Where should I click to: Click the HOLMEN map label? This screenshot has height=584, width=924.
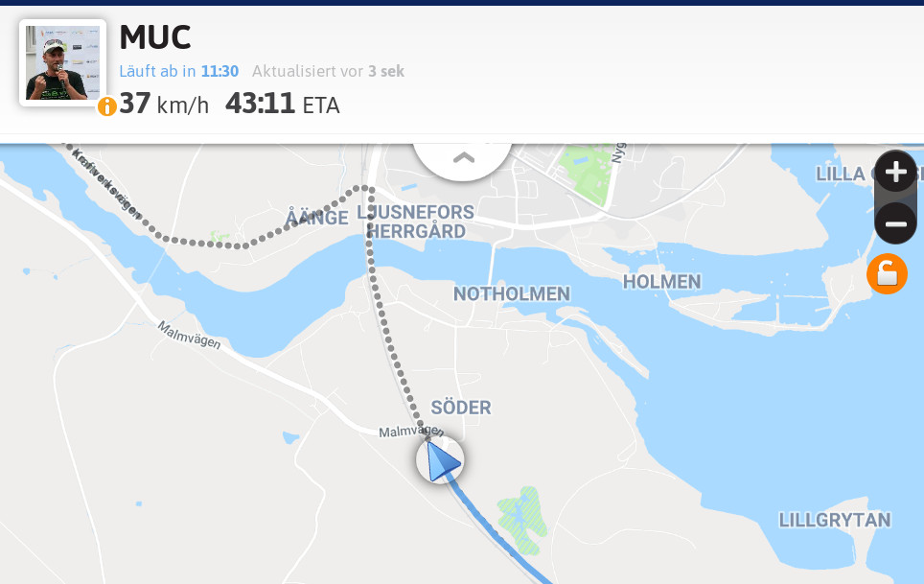point(661,282)
